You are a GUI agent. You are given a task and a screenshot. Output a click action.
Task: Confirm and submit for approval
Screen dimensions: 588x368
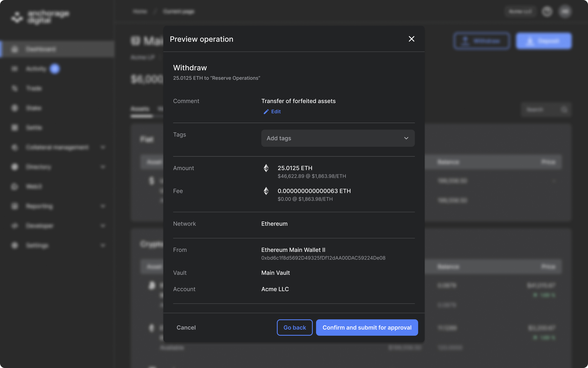click(367, 327)
